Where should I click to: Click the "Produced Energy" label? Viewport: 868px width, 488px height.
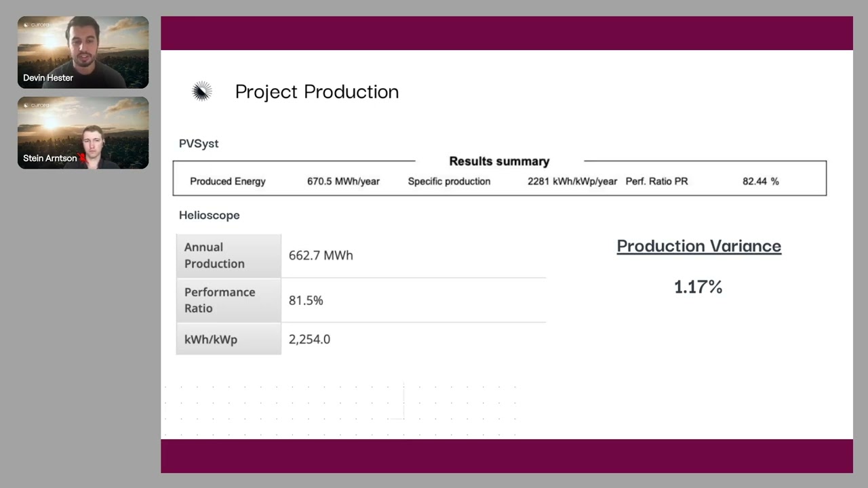point(228,182)
